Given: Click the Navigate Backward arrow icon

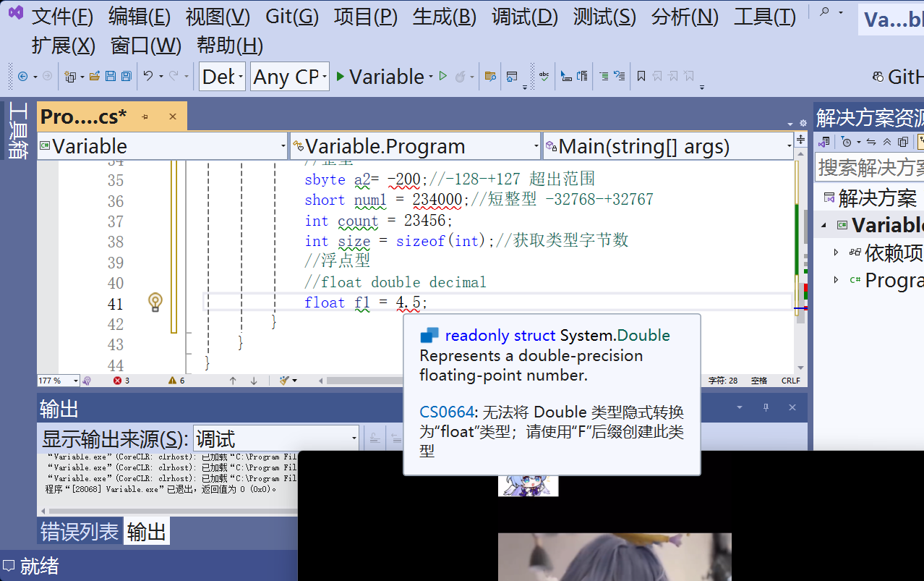Looking at the screenshot, I should pos(22,75).
